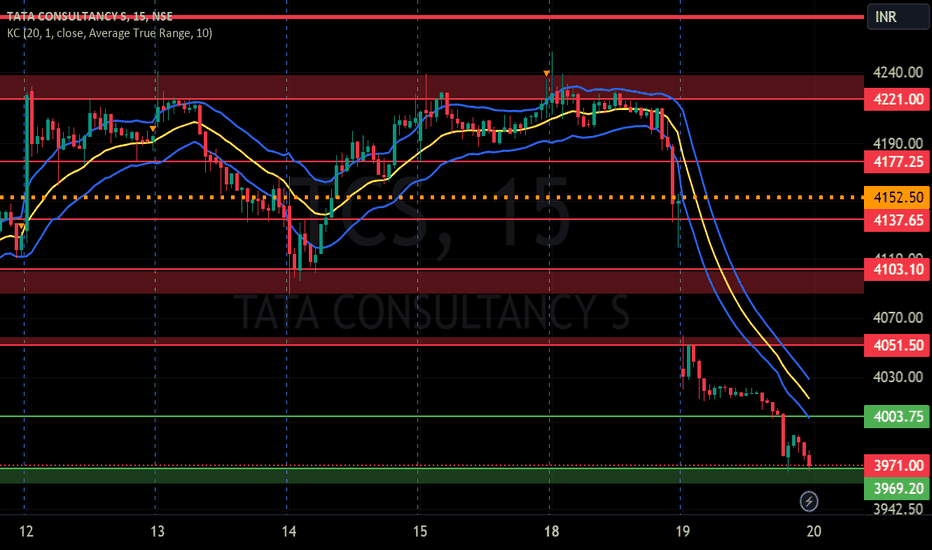Click date 15 on time axis
The image size is (932, 550).
420,531
